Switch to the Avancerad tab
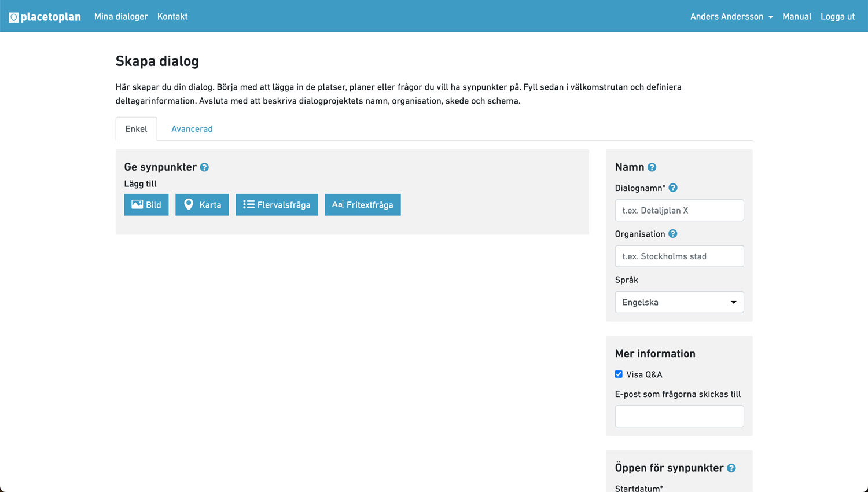The height and width of the screenshot is (492, 868). tap(192, 129)
